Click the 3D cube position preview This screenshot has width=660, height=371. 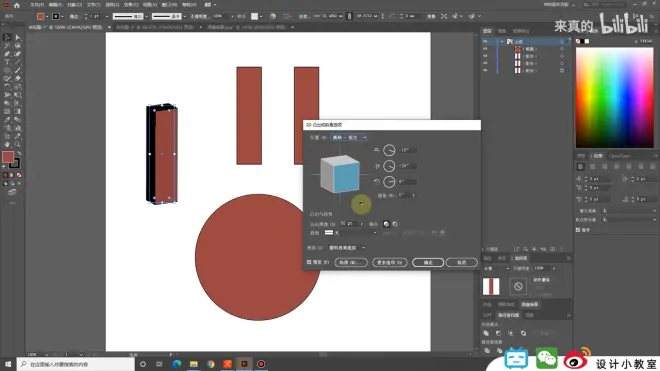[x=340, y=174]
